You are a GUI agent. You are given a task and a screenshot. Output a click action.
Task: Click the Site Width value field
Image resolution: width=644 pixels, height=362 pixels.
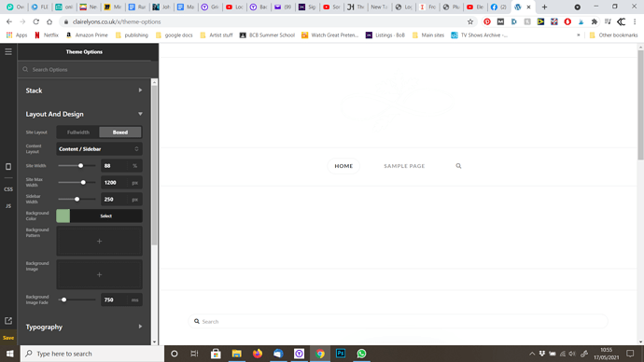coord(115,166)
